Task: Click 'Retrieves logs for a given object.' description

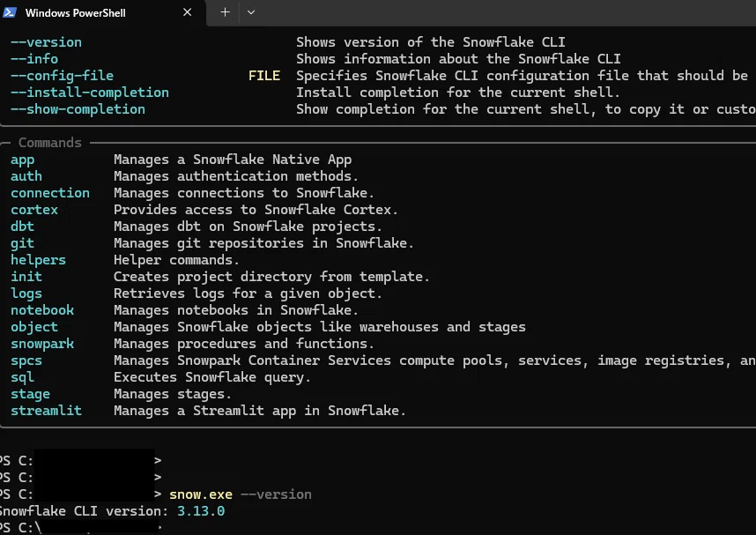Action: [x=248, y=294]
